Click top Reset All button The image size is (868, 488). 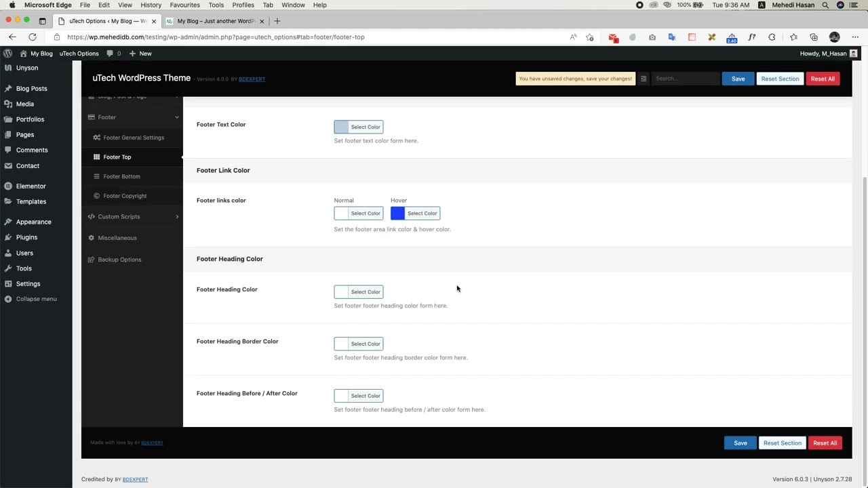(823, 79)
